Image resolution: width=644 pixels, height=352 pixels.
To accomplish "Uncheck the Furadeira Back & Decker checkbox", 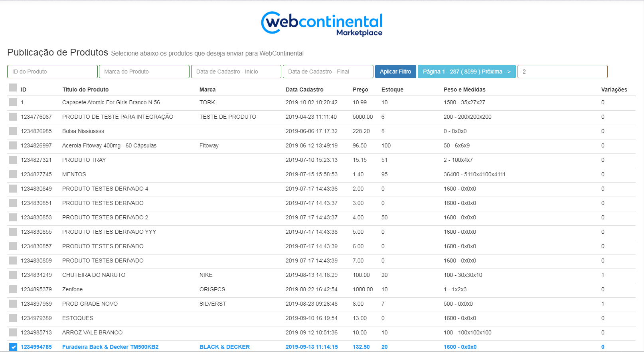I will pos(13,347).
